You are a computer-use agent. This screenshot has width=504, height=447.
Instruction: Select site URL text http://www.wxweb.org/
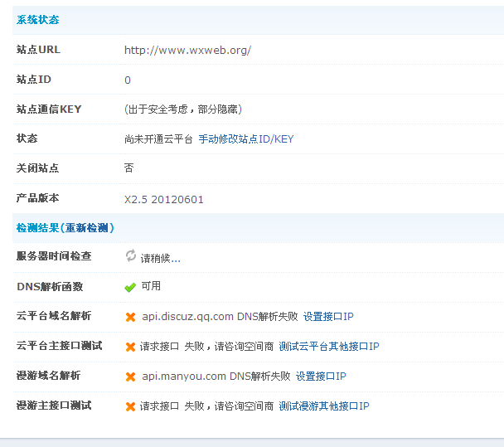click(187, 50)
